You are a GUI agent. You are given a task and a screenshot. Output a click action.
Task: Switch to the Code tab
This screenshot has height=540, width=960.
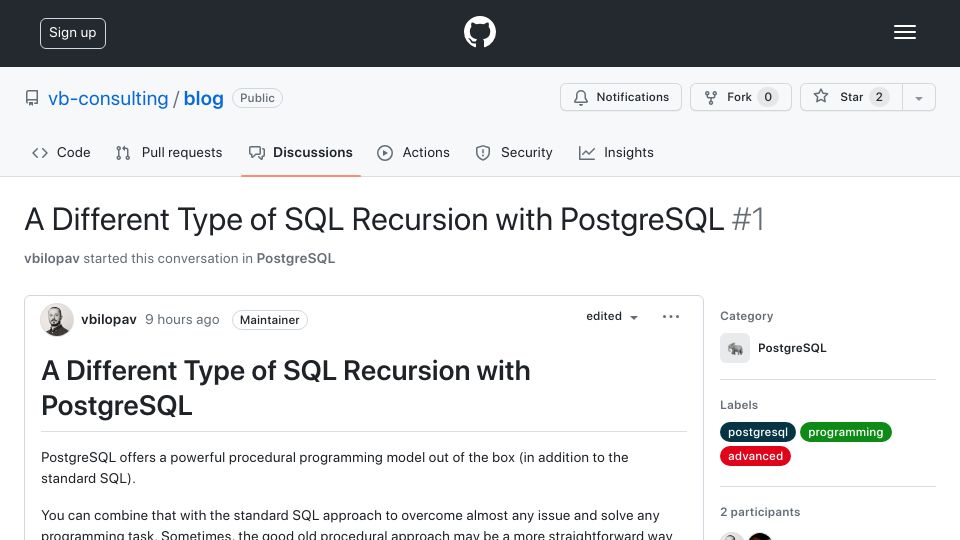pos(61,152)
